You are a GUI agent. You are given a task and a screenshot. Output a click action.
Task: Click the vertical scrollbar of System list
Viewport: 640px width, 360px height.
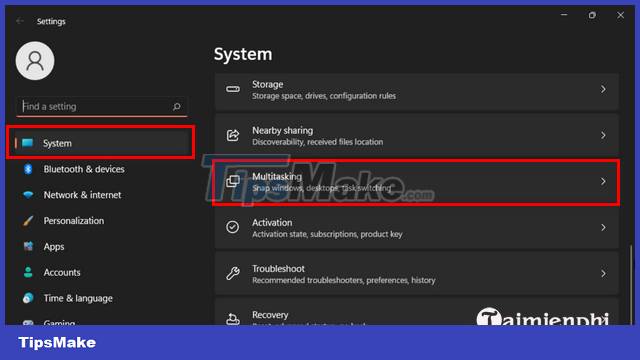click(631, 284)
